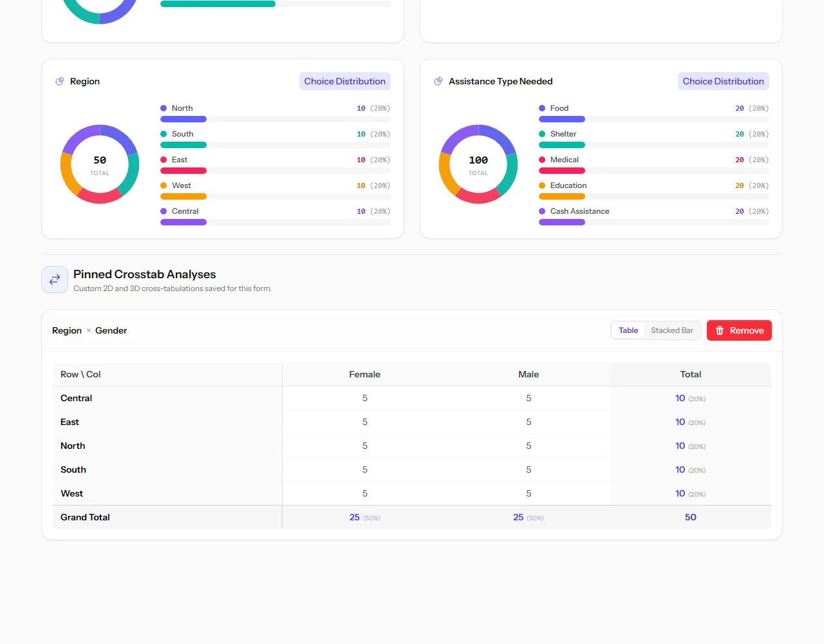Click the Total column header

(x=691, y=374)
